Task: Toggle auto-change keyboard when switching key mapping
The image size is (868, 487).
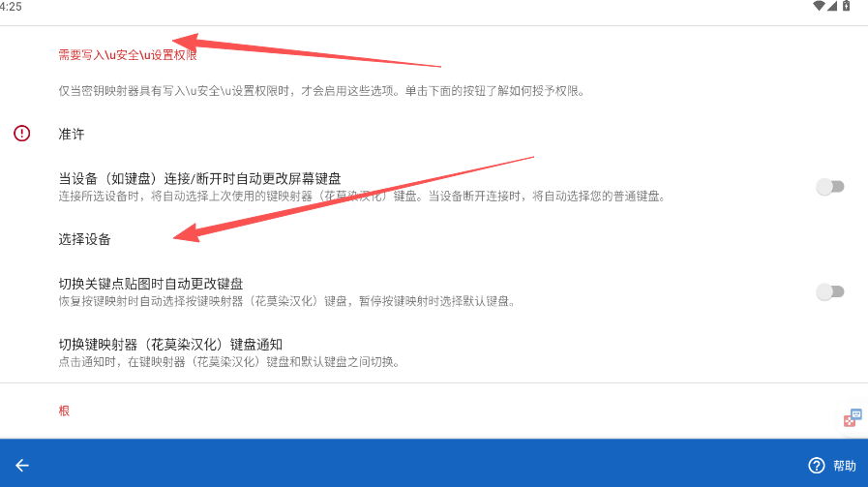Action: point(830,291)
